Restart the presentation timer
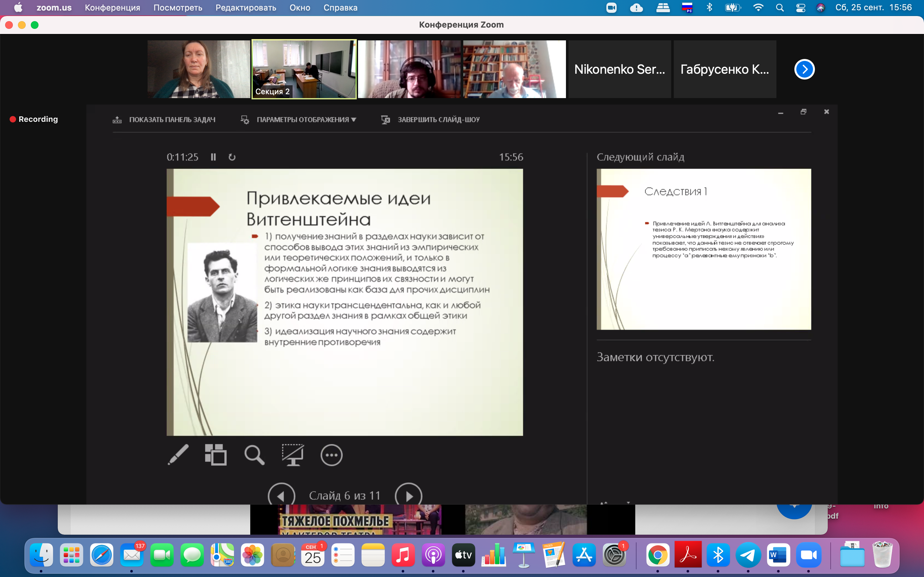 click(232, 157)
